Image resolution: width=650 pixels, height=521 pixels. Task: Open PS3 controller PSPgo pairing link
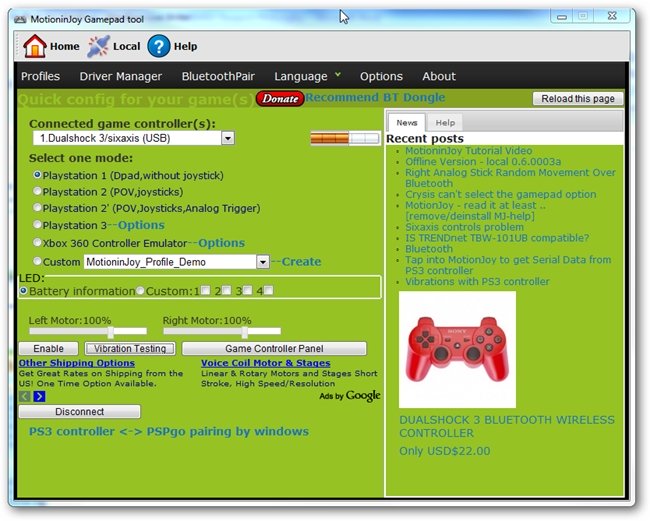coord(169,431)
